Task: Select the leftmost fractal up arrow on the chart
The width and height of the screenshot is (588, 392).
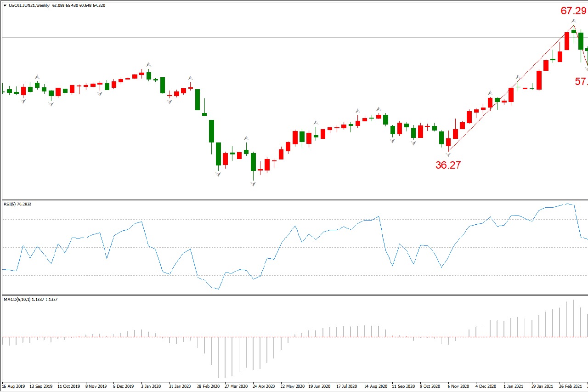Action: [37, 77]
